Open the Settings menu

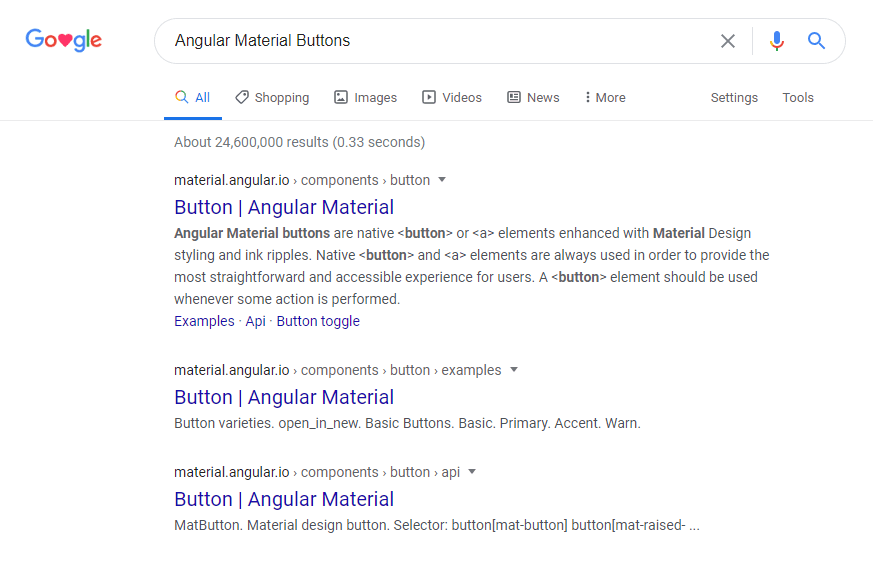pyautogui.click(x=734, y=97)
